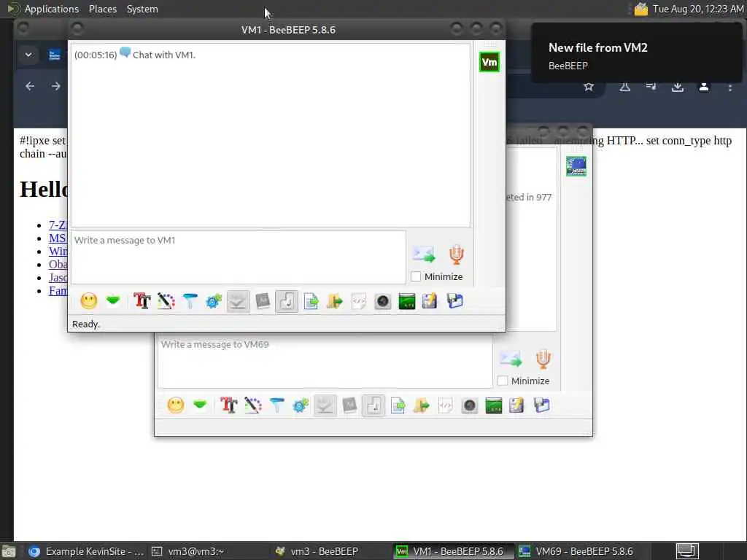Viewport: 747px width, 560px height.
Task: Click microphone voice message icon in VM1 chat
Action: click(457, 254)
